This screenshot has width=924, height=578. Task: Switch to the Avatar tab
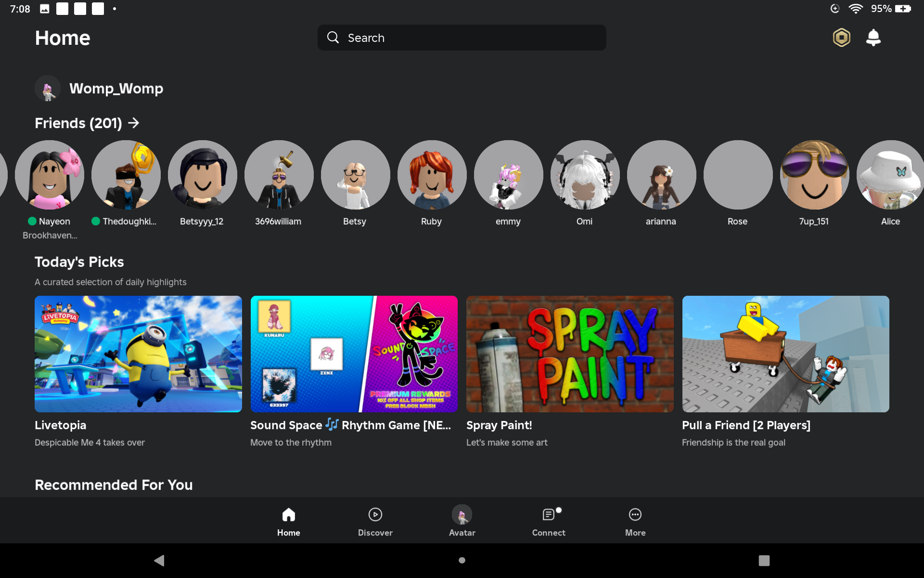pos(462,515)
